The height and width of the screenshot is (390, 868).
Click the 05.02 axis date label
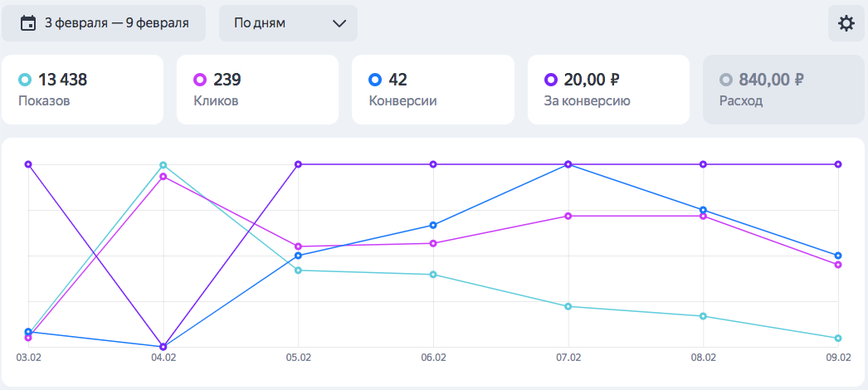point(299,358)
